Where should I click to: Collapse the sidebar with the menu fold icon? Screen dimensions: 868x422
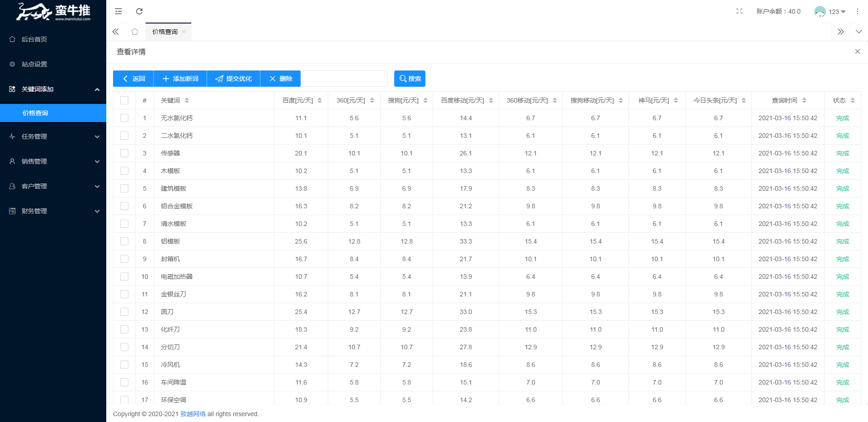pos(118,11)
